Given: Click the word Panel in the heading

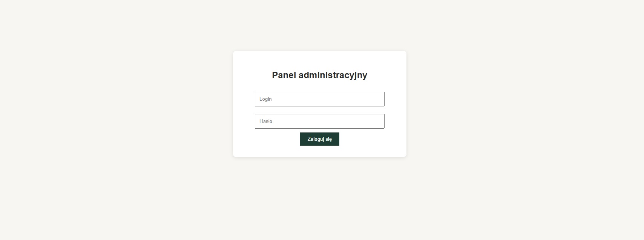Looking at the screenshot, I should click(284, 75).
